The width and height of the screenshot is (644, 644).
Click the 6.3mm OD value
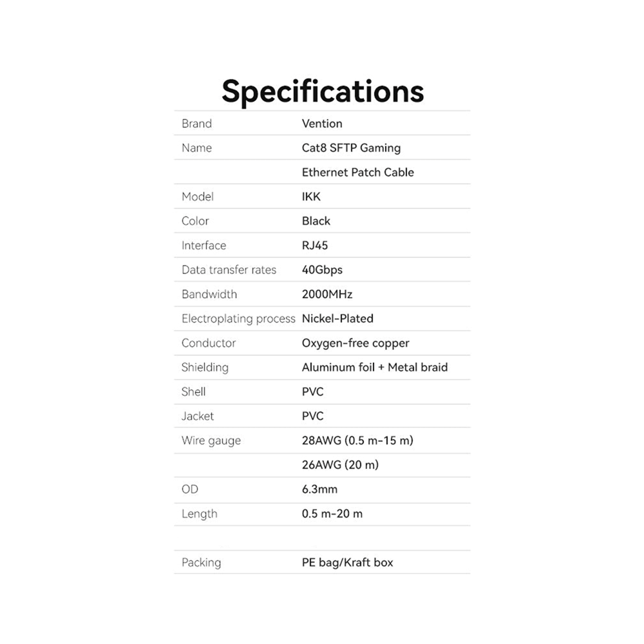[x=319, y=489]
